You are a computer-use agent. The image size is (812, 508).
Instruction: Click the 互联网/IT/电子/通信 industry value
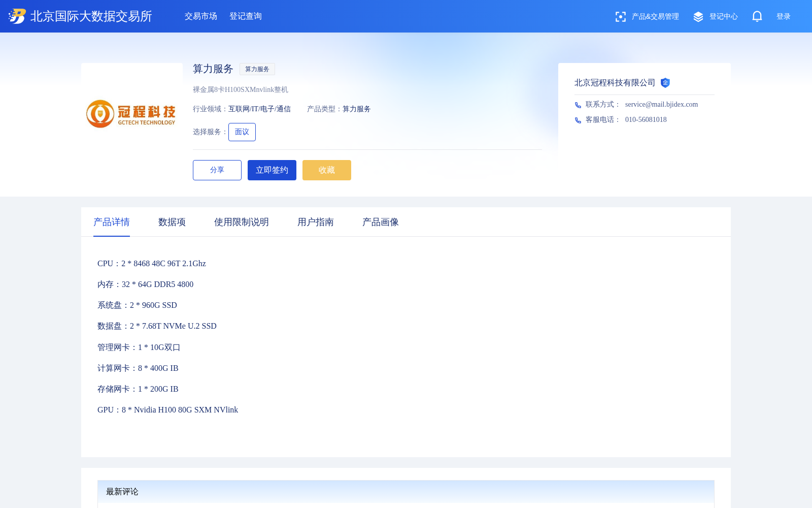pyautogui.click(x=259, y=109)
